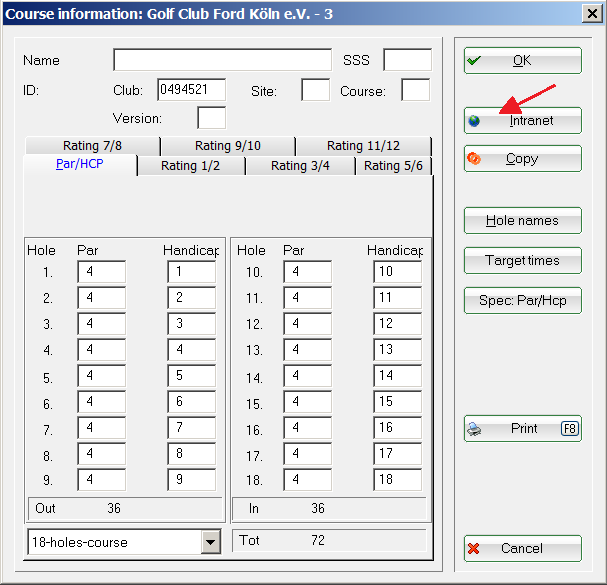Click the Handicap field for hole 14
Image resolution: width=607 pixels, height=585 pixels.
tap(398, 376)
